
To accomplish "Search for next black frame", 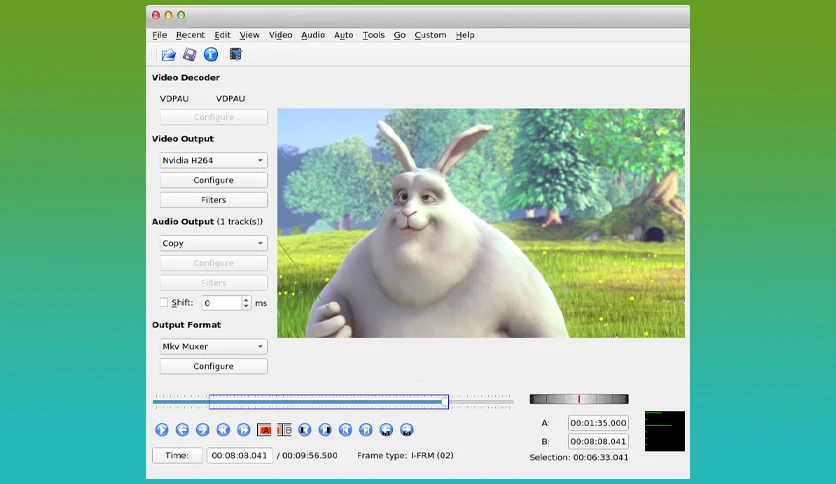I will tap(325, 430).
